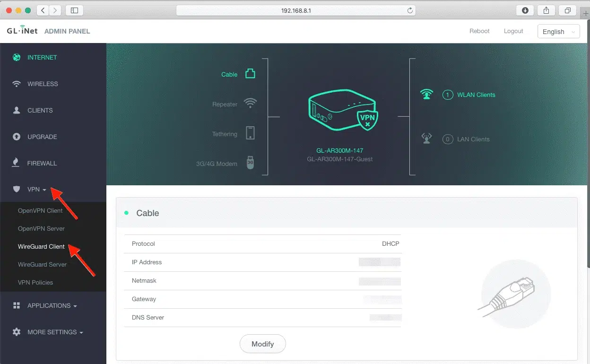The image size is (590, 364).
Task: Go to the FIREWALL section
Action: 42,163
